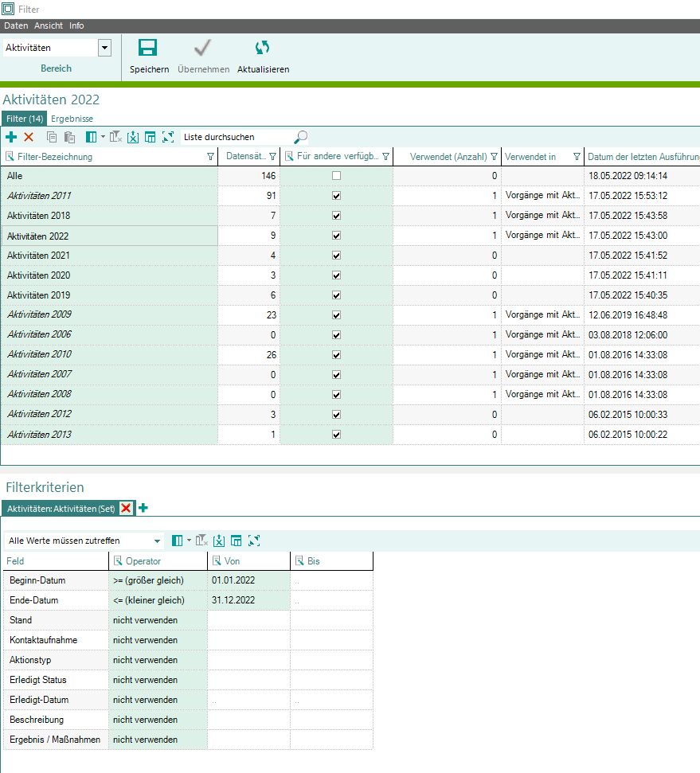This screenshot has width=700, height=773.
Task: Close the Aktivitäten (Set) criteria tab
Action: (x=126, y=508)
